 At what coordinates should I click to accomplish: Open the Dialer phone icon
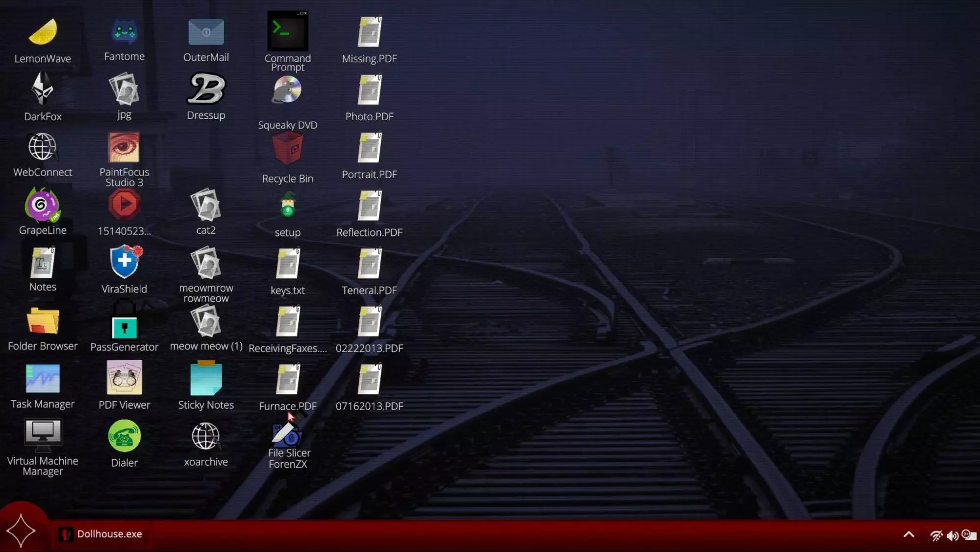pyautogui.click(x=125, y=437)
